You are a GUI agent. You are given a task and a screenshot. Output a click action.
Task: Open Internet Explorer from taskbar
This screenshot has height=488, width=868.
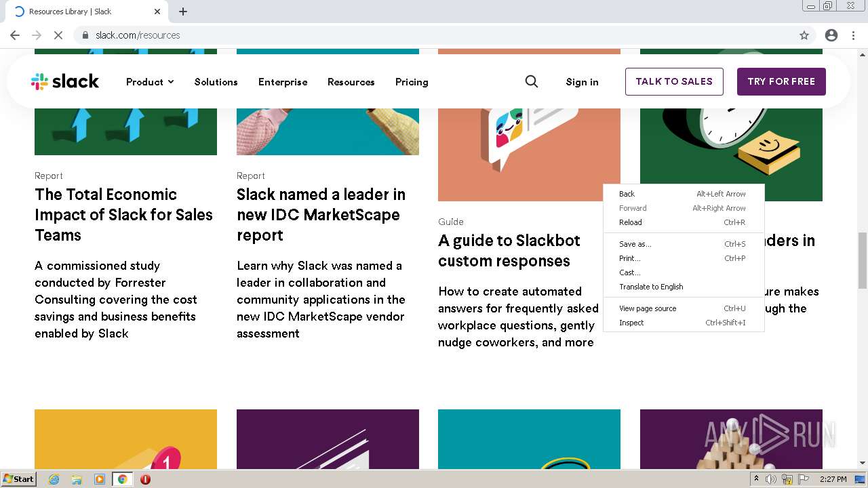[54, 479]
